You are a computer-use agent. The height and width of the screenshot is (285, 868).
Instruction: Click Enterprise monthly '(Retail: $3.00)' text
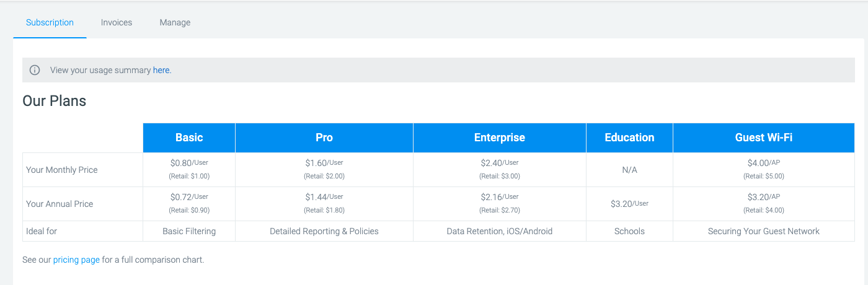point(500,176)
